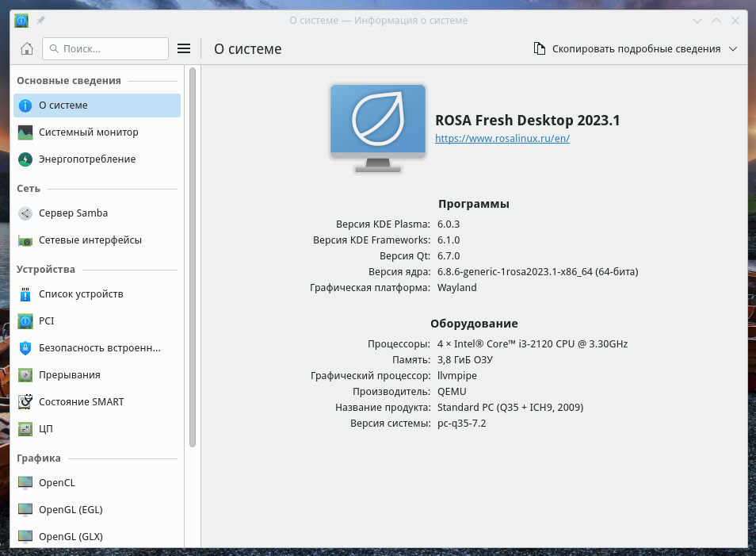Click the Безопасность встроенн... shield icon
The height and width of the screenshot is (556, 756).
point(25,348)
